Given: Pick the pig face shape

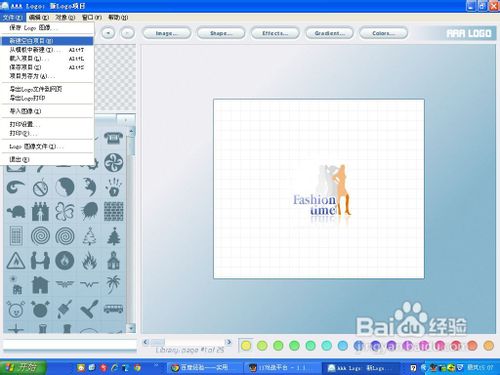Looking at the screenshot, I should pyautogui.click(x=16, y=309).
